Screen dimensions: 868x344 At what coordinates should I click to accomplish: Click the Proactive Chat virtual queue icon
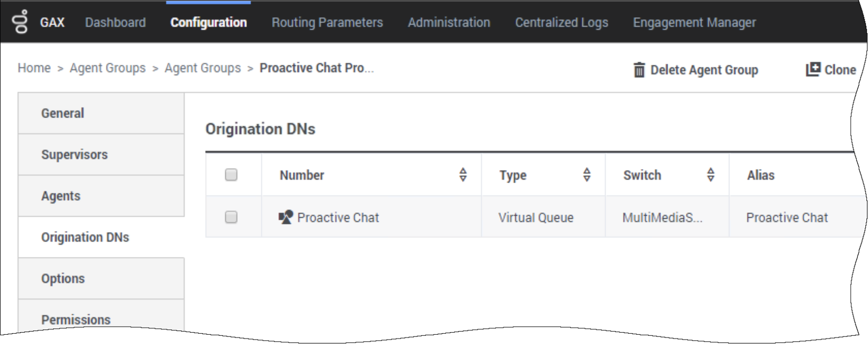pyautogui.click(x=286, y=218)
